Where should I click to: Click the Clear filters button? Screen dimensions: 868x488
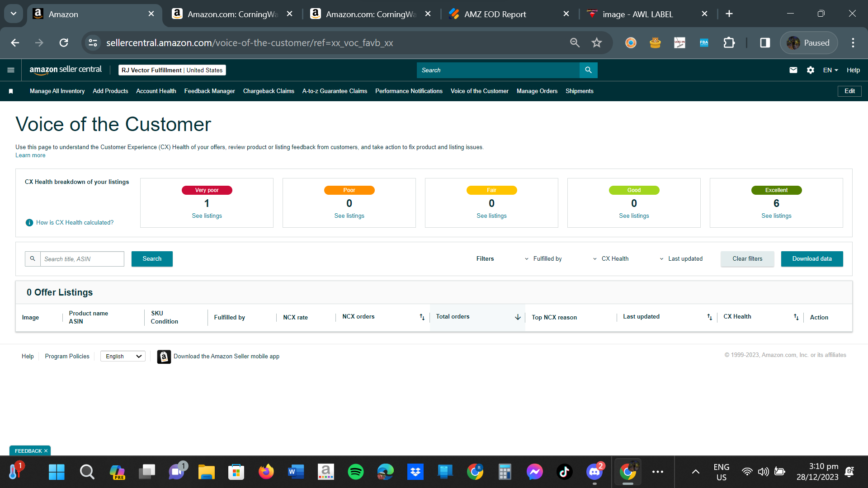(747, 259)
